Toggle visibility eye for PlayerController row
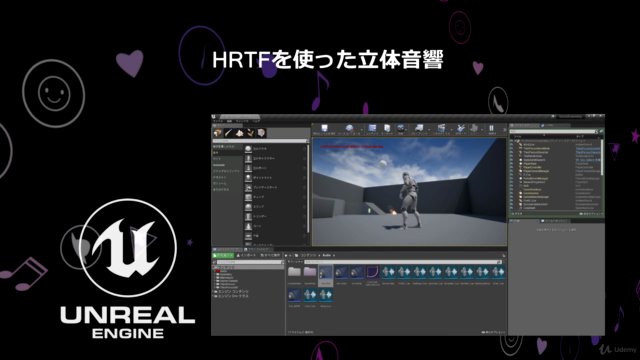The image size is (640, 360). point(511,167)
